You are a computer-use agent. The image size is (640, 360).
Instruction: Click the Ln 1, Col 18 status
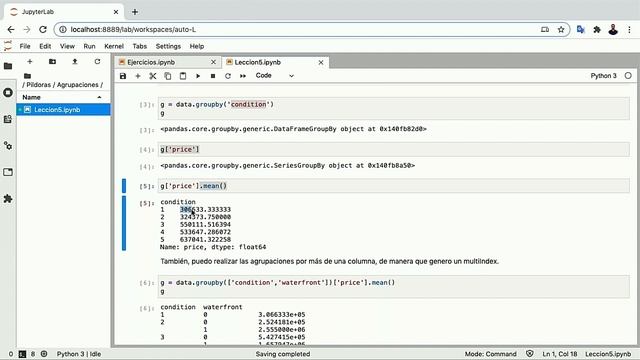560,354
